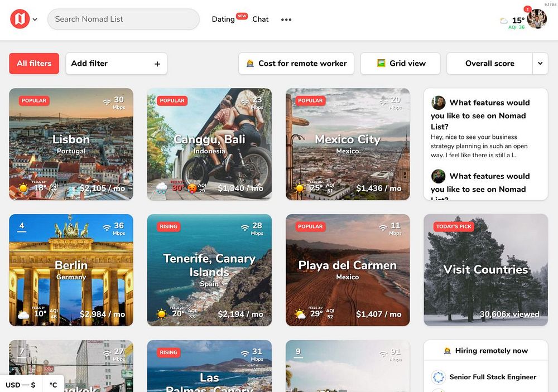Click the worker emoji icon beside Cost

coord(250,64)
